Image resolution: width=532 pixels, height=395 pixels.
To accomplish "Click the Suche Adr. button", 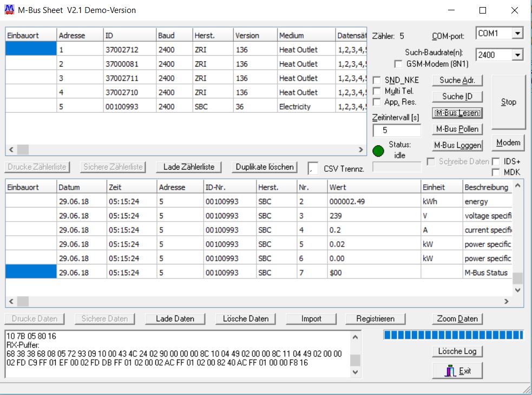I will click(457, 81).
